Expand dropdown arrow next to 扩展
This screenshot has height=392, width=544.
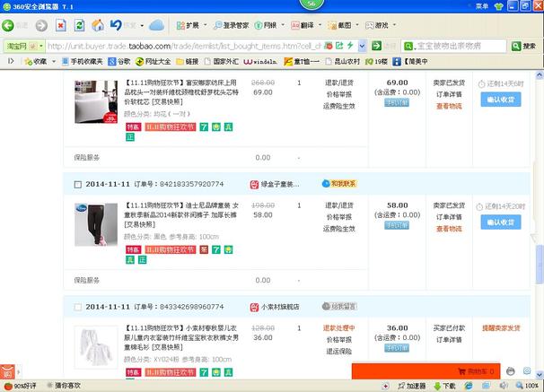click(205, 25)
